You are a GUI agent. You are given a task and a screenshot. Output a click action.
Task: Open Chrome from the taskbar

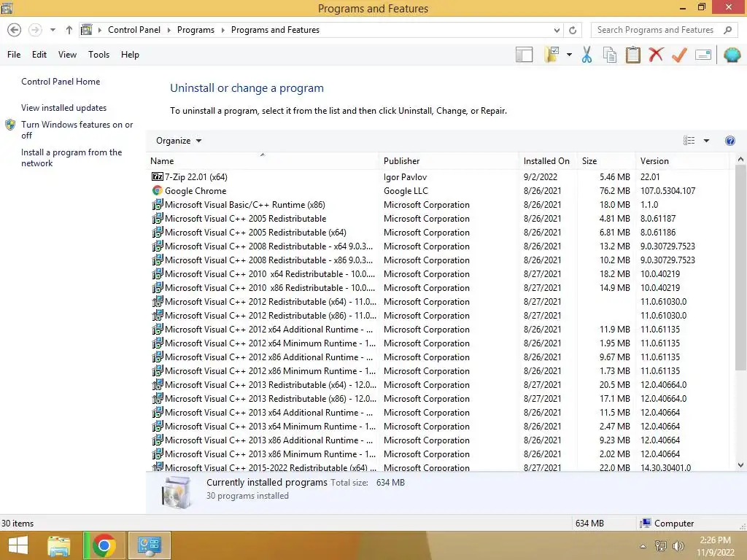coord(104,545)
